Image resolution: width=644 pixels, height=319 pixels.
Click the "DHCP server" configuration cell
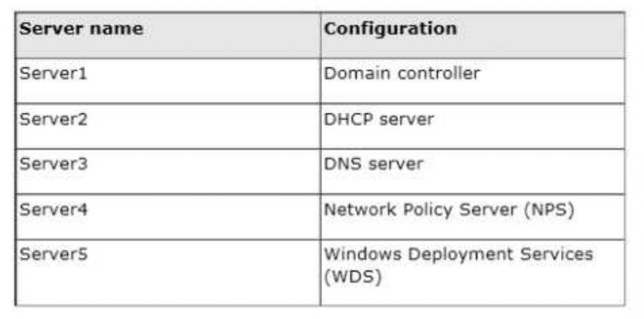point(379,119)
